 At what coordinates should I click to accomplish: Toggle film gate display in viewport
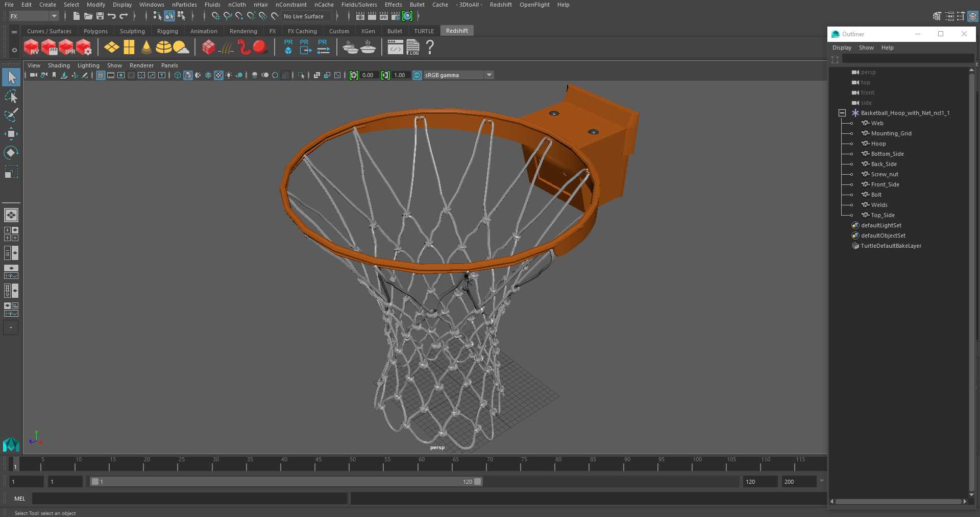[111, 75]
